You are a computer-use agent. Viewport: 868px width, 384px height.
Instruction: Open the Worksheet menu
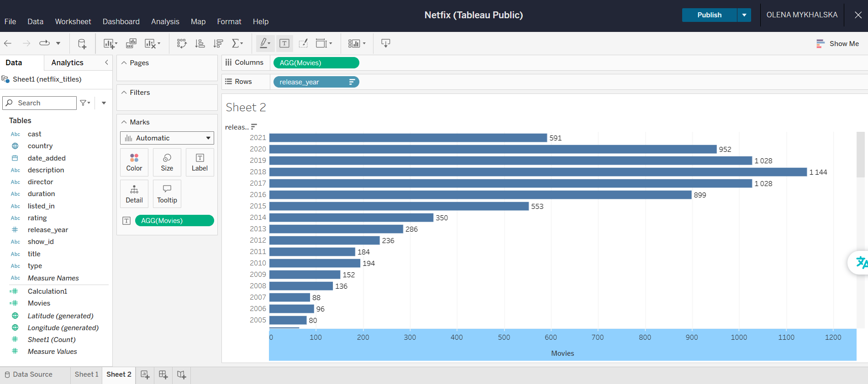pyautogui.click(x=73, y=21)
